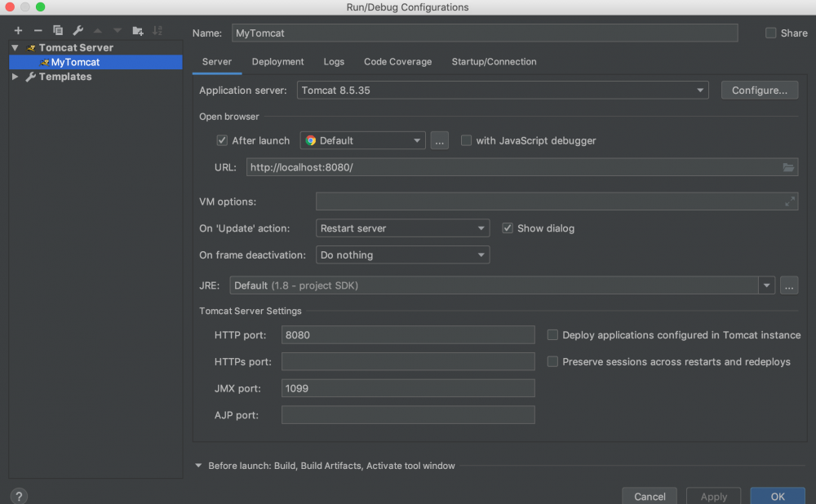
Task: Click the HTTP port input field
Action: [408, 335]
